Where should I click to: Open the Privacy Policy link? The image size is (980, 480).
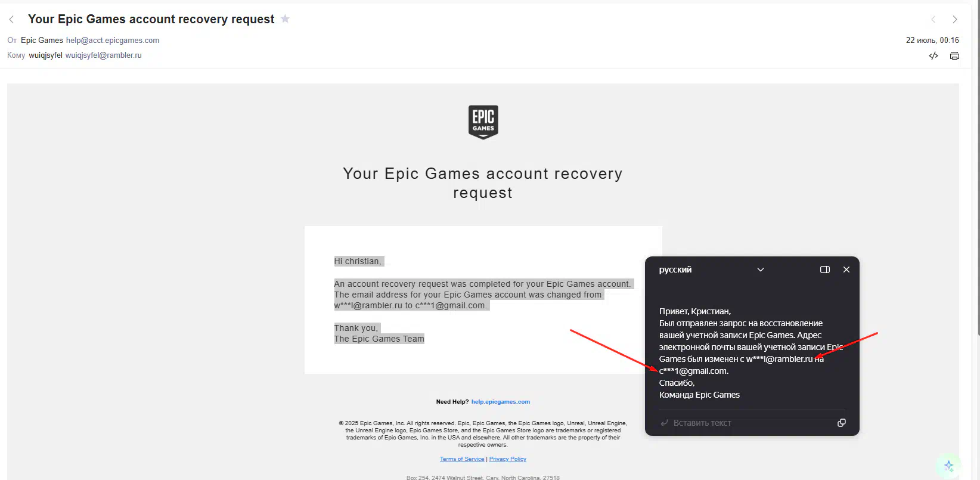(508, 459)
